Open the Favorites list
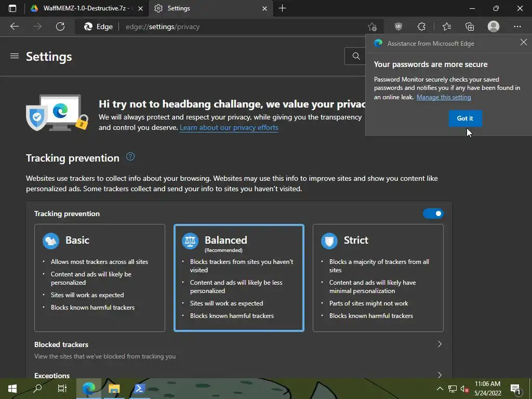Screen dimensions: 532x399 click(x=446, y=26)
